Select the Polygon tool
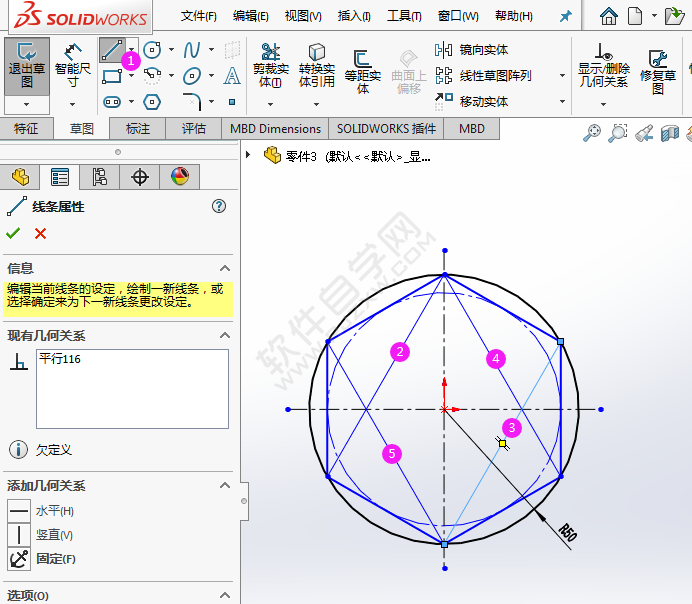Viewport: 692px width, 604px height. coord(152,102)
